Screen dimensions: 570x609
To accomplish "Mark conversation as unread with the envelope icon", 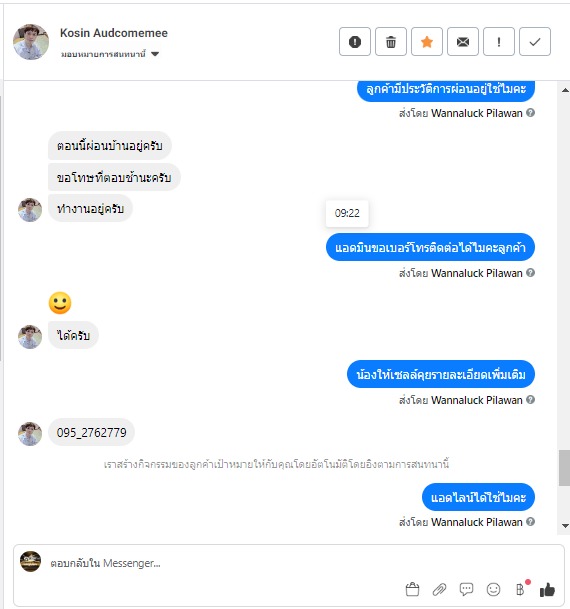I will 463,42.
